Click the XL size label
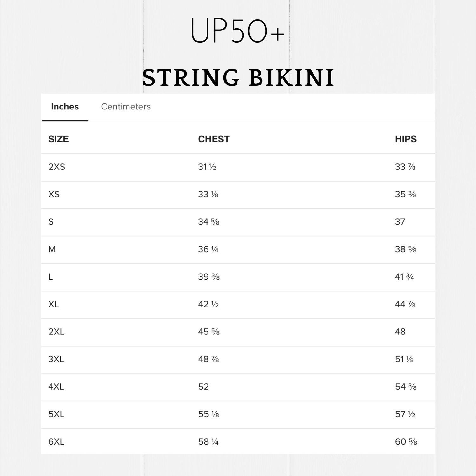Image resolution: width=476 pixels, height=476 pixels. [x=53, y=304]
